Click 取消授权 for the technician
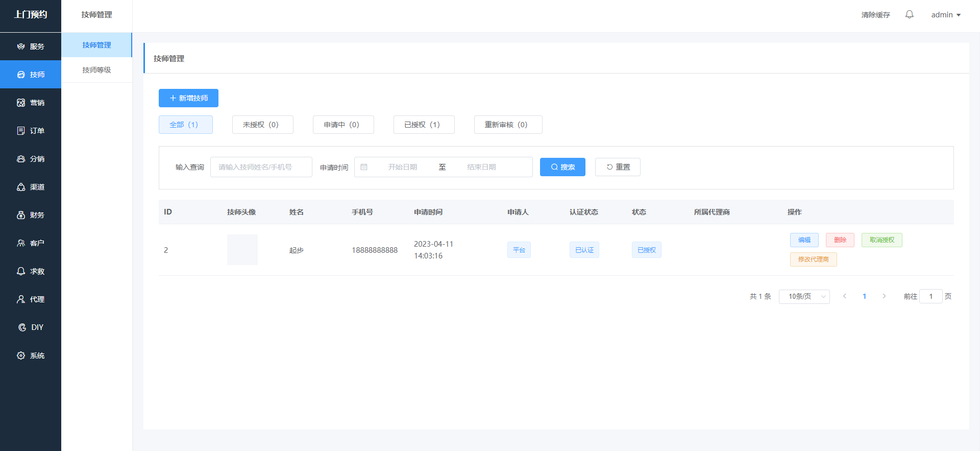Screen dimensions: 980x451 881,240
